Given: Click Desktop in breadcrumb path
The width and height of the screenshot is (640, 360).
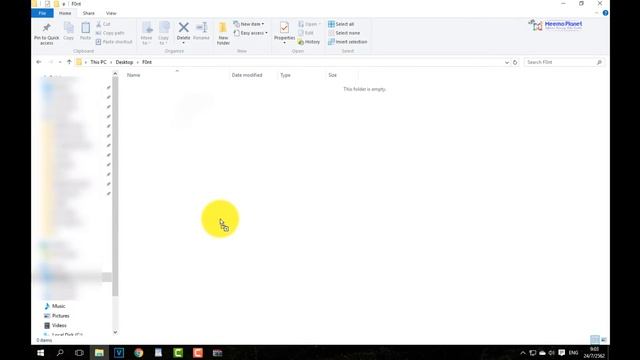Looking at the screenshot, I should 124,62.
